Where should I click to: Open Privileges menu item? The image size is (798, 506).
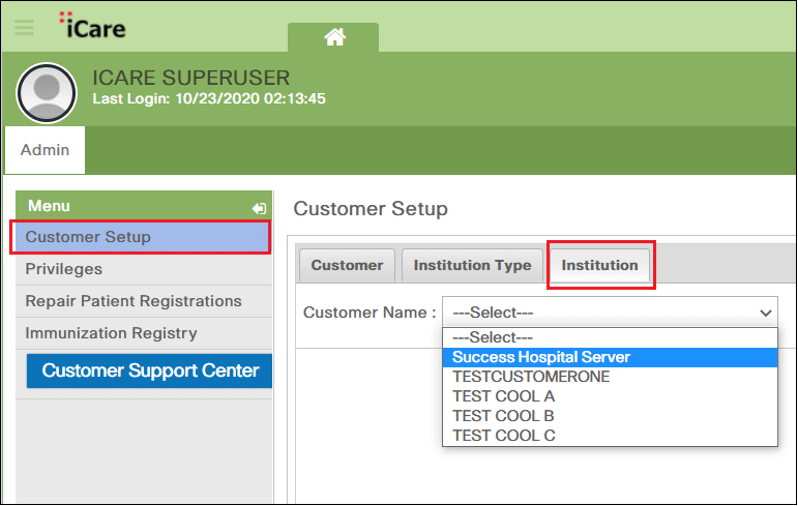point(64,269)
